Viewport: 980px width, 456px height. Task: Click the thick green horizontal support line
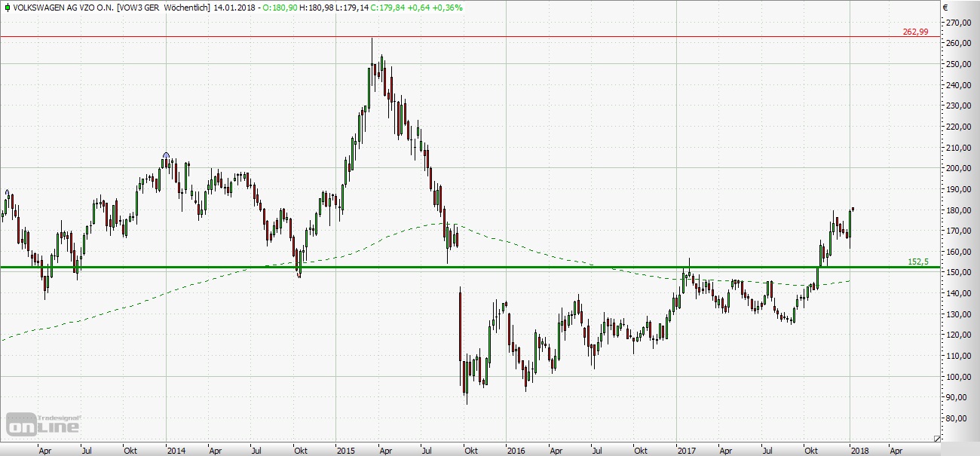pyautogui.click(x=528, y=267)
